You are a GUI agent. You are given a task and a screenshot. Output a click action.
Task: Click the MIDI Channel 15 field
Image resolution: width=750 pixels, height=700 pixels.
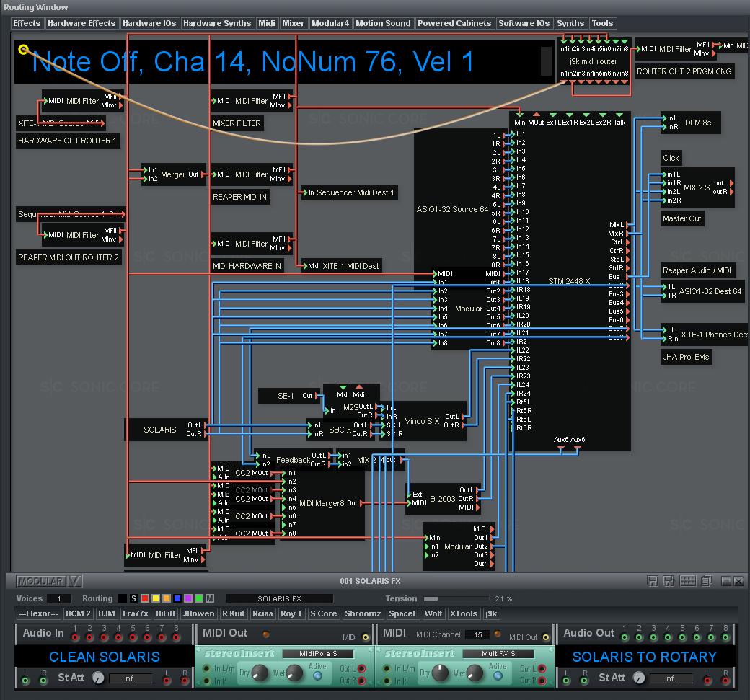(x=477, y=634)
